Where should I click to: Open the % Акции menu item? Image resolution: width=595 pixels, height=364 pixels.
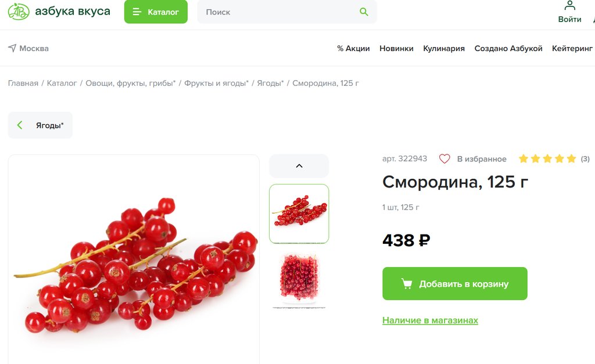pyautogui.click(x=353, y=49)
